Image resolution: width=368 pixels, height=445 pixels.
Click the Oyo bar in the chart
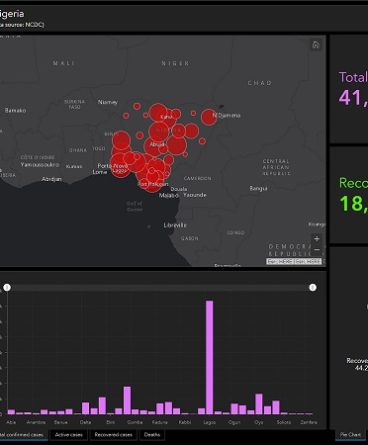point(259,404)
